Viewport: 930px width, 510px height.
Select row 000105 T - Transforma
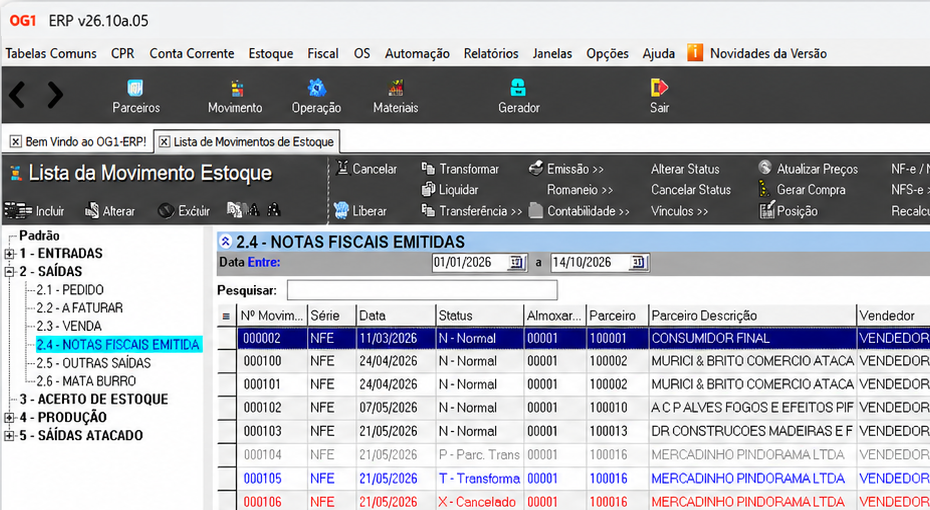[x=574, y=479]
